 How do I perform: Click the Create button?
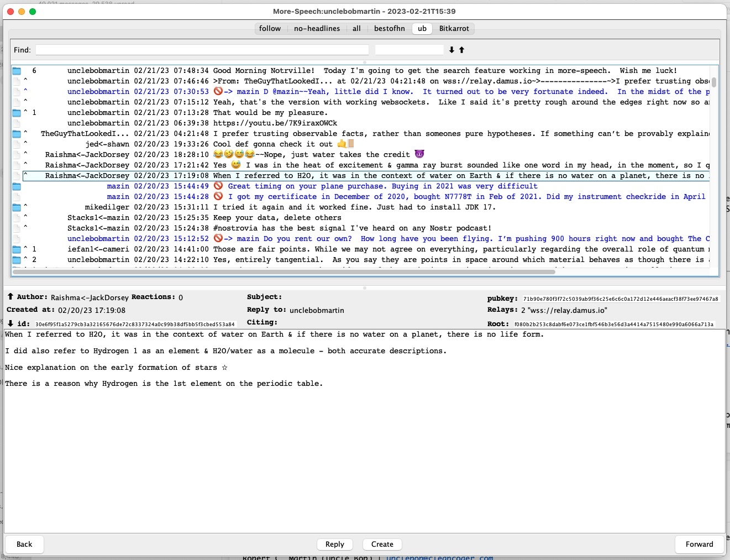tap(382, 545)
